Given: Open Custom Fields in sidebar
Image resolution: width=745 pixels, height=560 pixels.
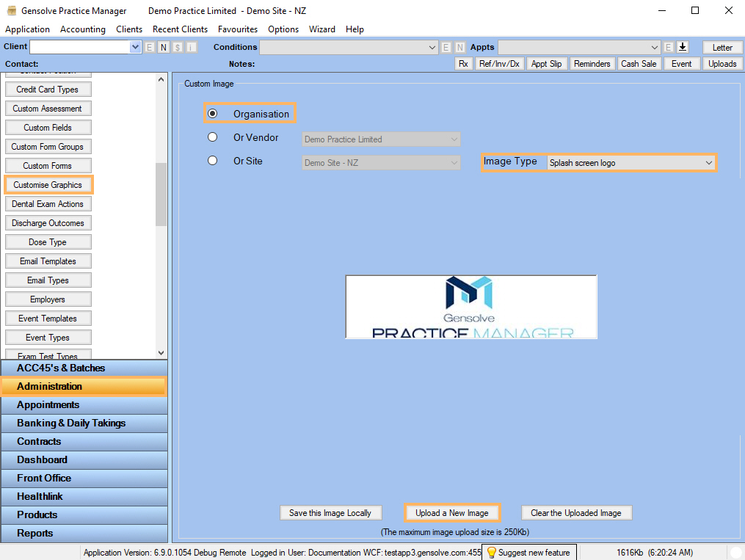Looking at the screenshot, I should click(48, 127).
